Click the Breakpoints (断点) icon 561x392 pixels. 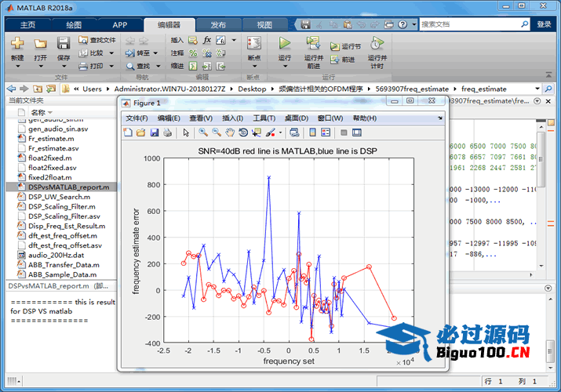click(x=254, y=43)
